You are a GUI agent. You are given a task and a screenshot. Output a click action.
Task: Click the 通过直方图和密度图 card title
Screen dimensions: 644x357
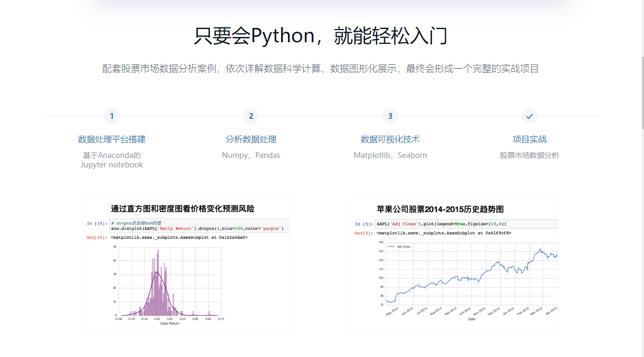(x=182, y=209)
